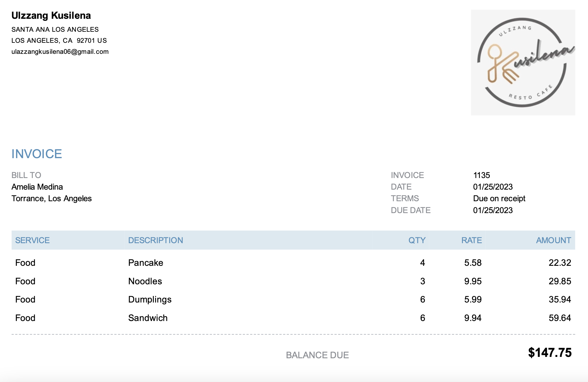Select the Pancake description cell
Image resolution: width=588 pixels, height=382 pixels.
[145, 262]
